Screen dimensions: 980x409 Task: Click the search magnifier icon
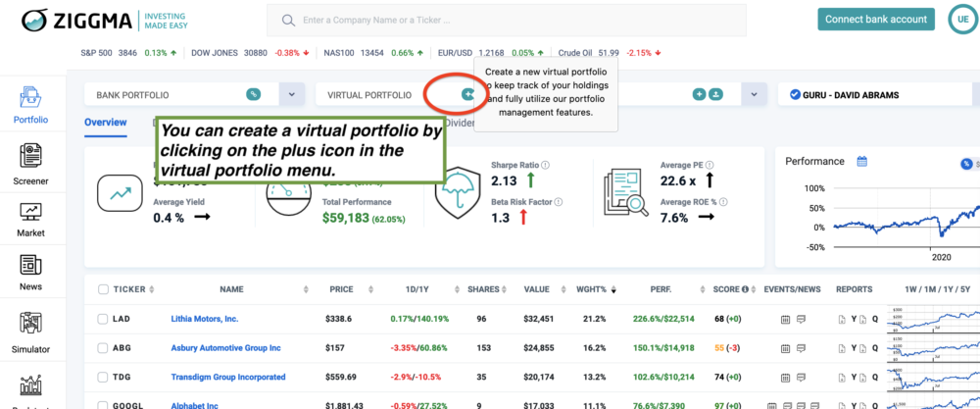pyautogui.click(x=288, y=20)
